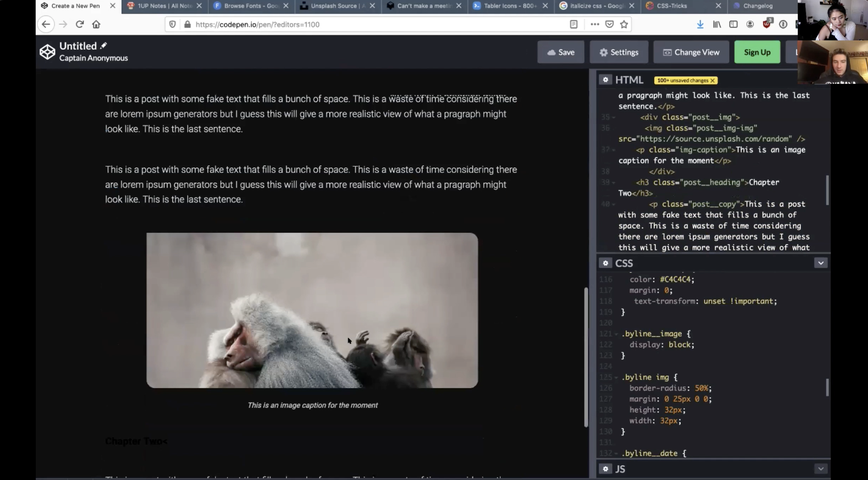Image resolution: width=868 pixels, height=480 pixels.
Task: Open JS editor settings gear
Action: [605, 469]
